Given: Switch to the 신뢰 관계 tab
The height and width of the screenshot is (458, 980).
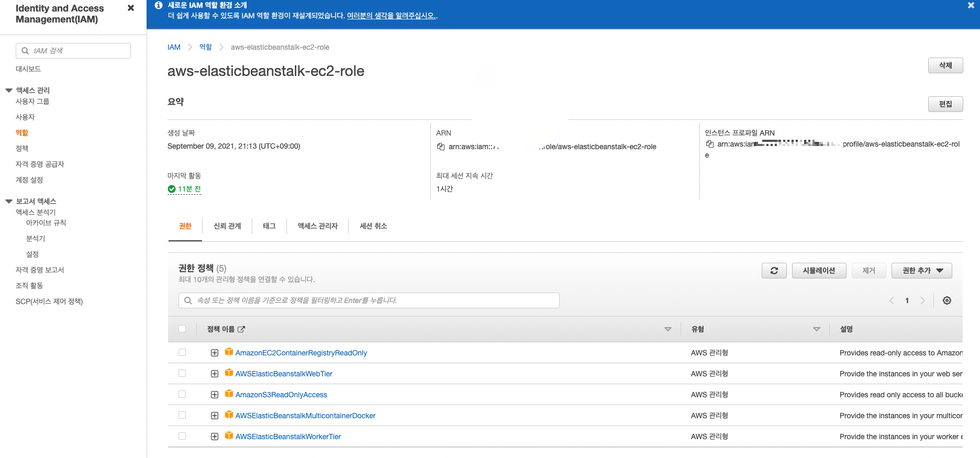Looking at the screenshot, I should pos(227,226).
